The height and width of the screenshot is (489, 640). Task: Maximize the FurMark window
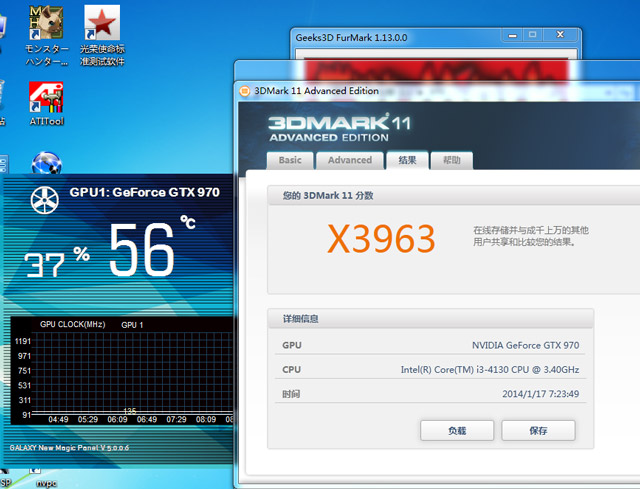tap(532, 35)
